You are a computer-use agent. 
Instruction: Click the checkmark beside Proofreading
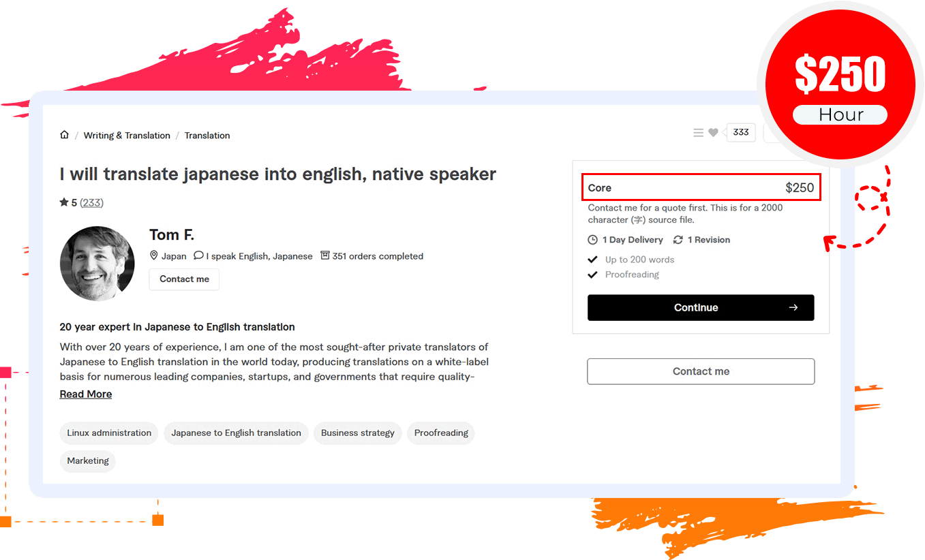593,275
